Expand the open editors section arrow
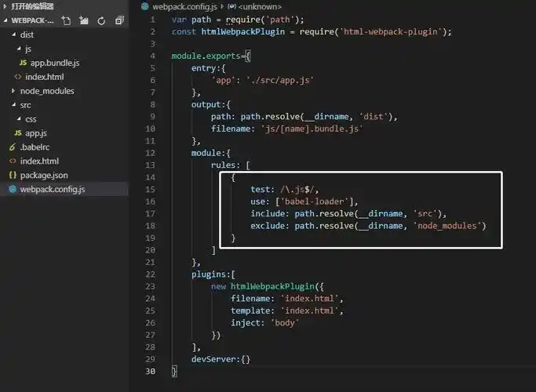 click(5, 6)
